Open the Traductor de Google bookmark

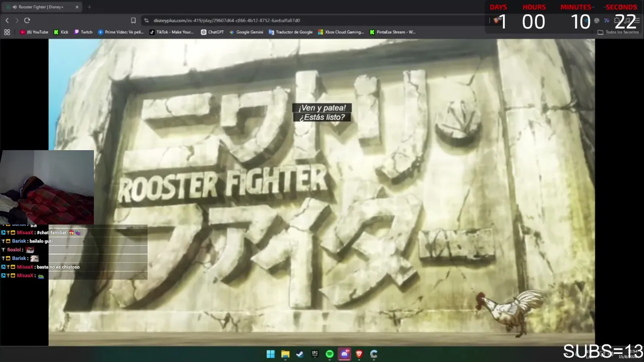coord(291,32)
